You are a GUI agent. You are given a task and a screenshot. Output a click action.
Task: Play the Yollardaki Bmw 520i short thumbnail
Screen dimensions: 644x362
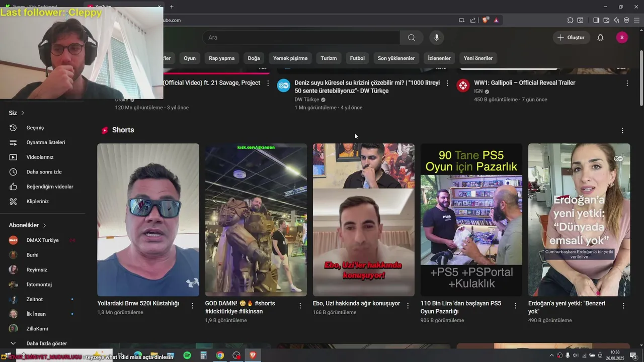coord(148,220)
